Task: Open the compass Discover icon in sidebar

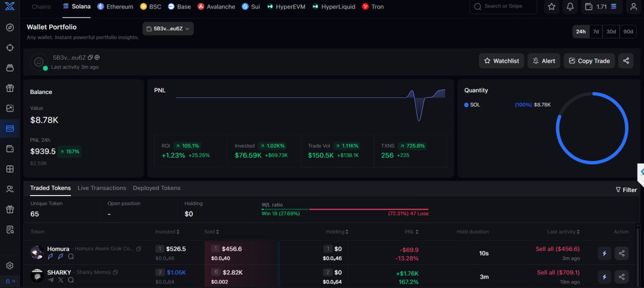Action: pos(10,27)
